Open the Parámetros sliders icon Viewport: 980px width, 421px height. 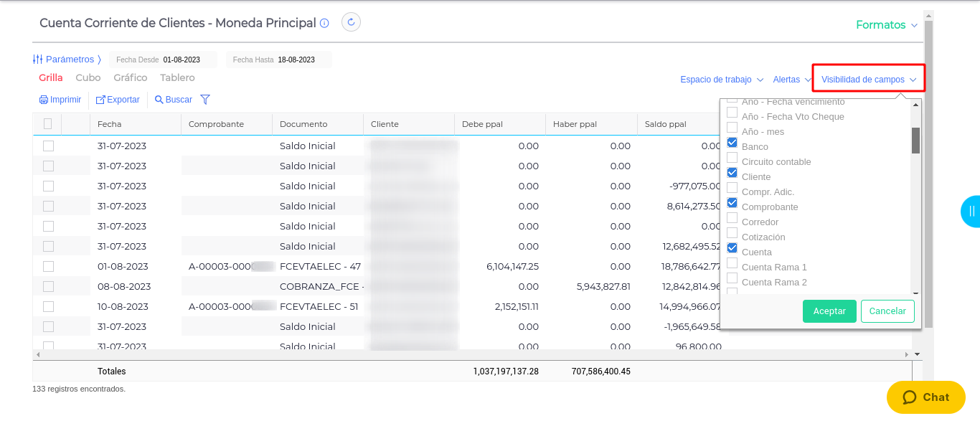click(38, 60)
